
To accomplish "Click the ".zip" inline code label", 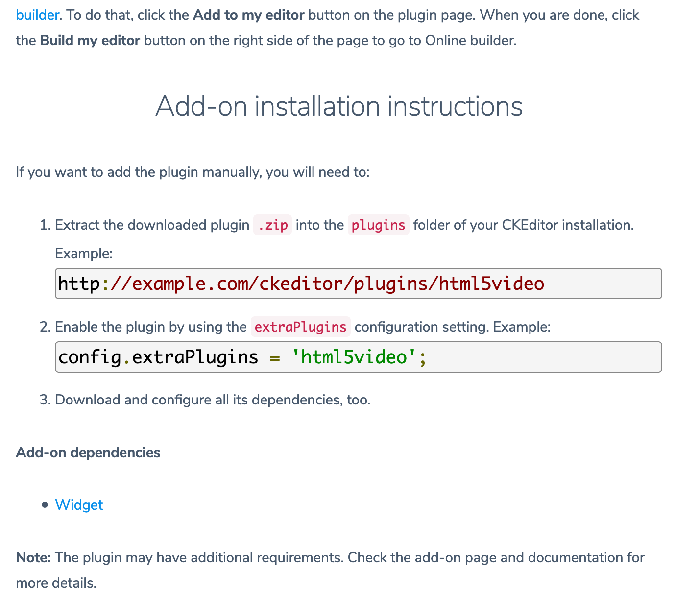I will click(273, 225).
